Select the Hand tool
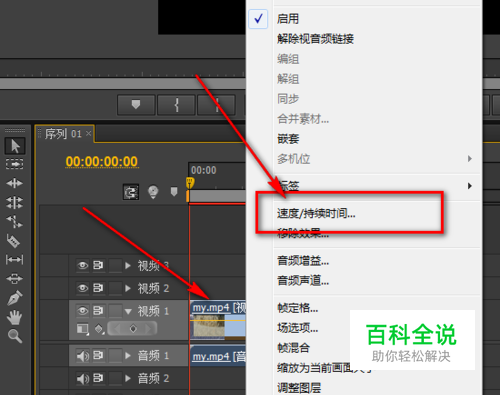 click(x=14, y=317)
